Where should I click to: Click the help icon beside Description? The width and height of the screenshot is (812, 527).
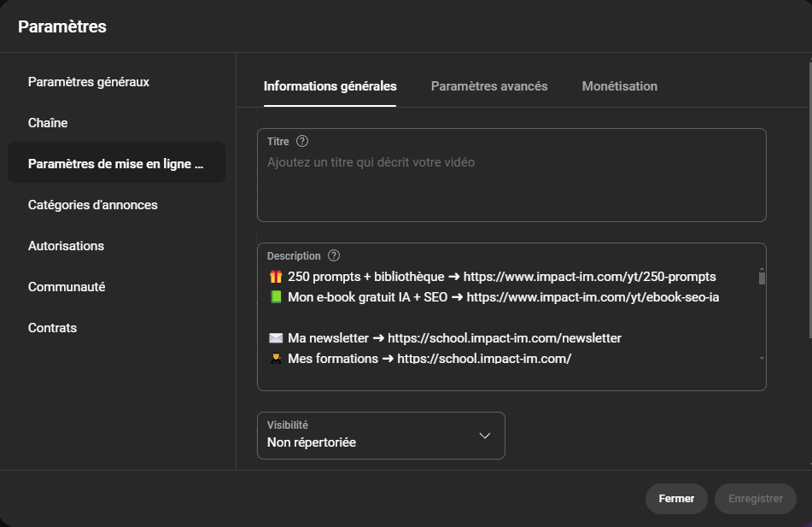click(334, 255)
